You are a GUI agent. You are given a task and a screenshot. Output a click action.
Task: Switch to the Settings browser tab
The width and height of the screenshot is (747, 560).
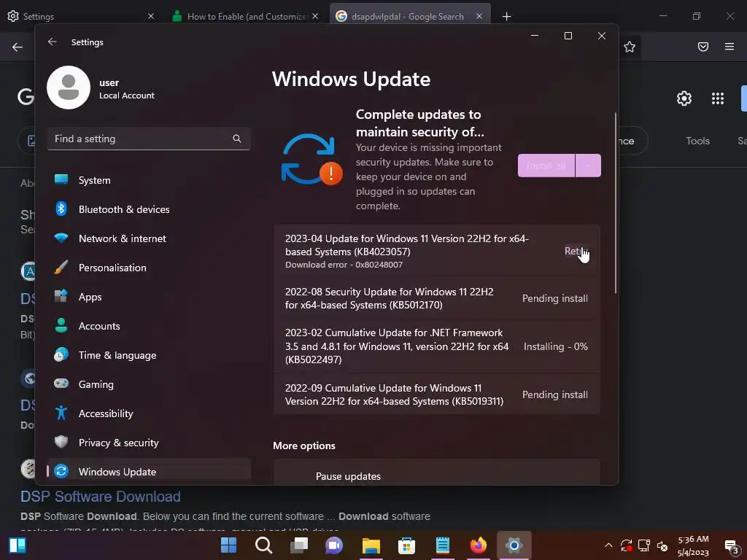pyautogui.click(x=81, y=16)
